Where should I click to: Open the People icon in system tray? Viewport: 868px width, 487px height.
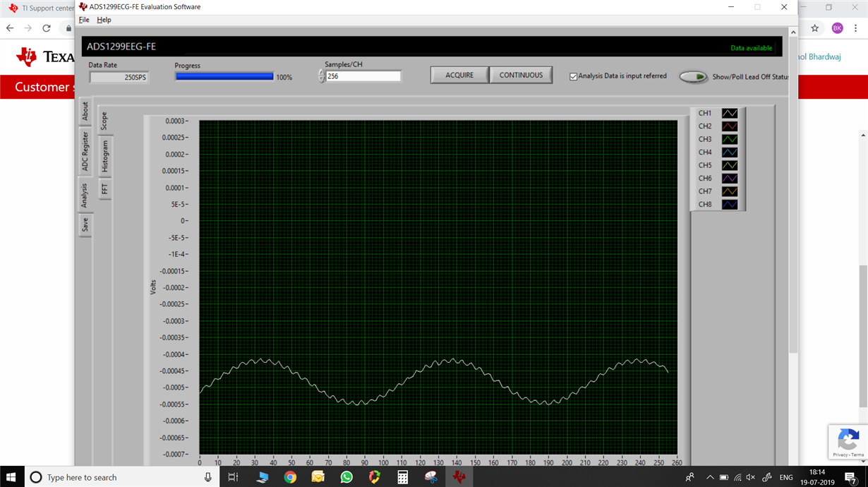[x=689, y=477]
